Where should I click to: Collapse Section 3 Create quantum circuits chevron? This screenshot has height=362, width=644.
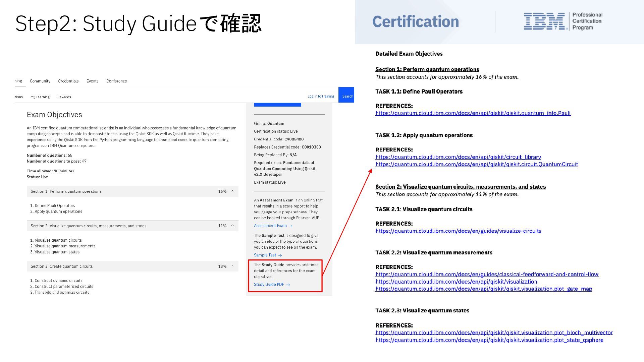coord(232,266)
